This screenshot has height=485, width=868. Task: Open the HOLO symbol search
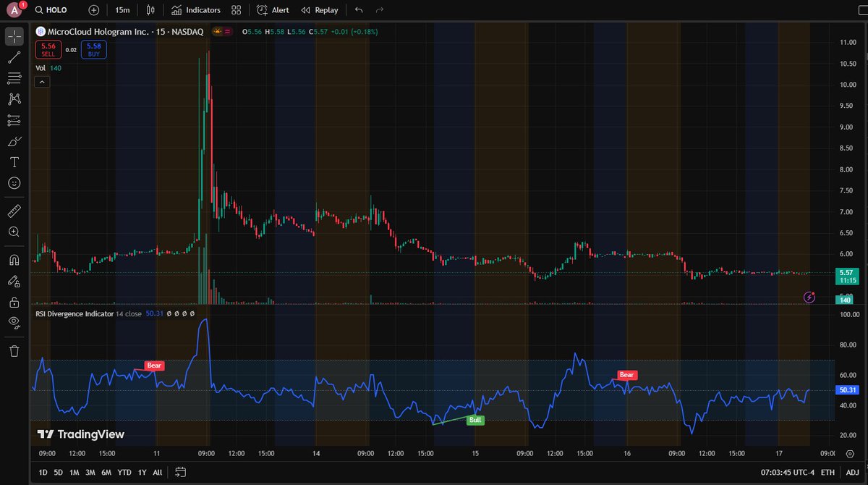[x=51, y=10]
